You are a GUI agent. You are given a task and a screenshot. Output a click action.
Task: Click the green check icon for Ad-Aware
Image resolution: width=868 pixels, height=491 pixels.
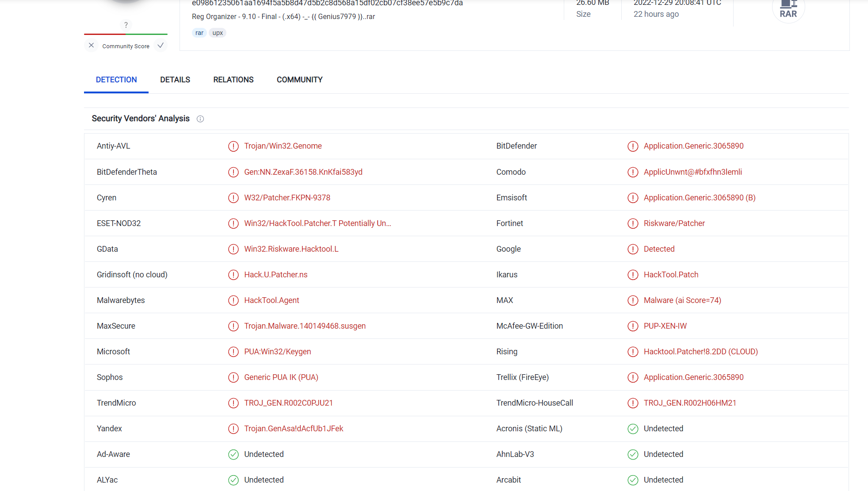233,455
